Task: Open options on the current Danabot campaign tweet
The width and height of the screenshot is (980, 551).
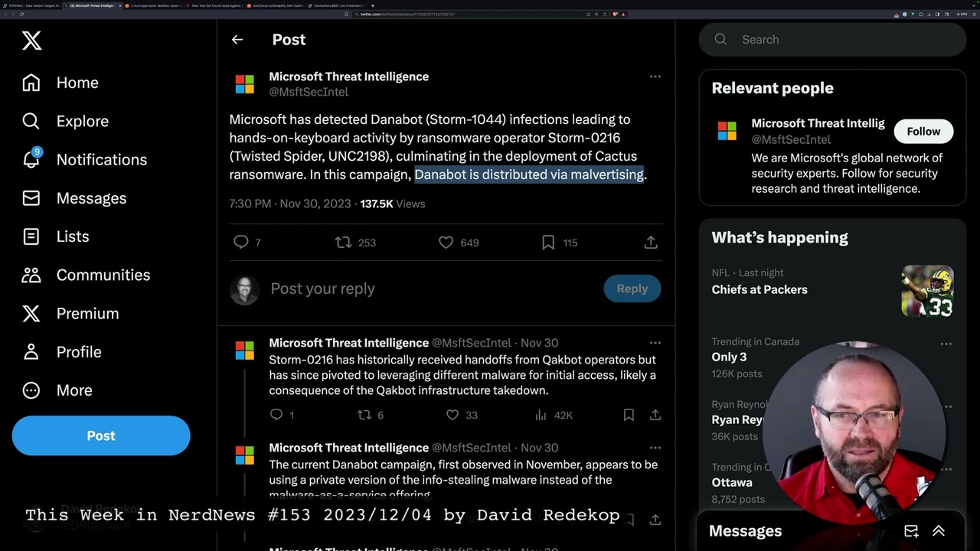Action: point(655,448)
